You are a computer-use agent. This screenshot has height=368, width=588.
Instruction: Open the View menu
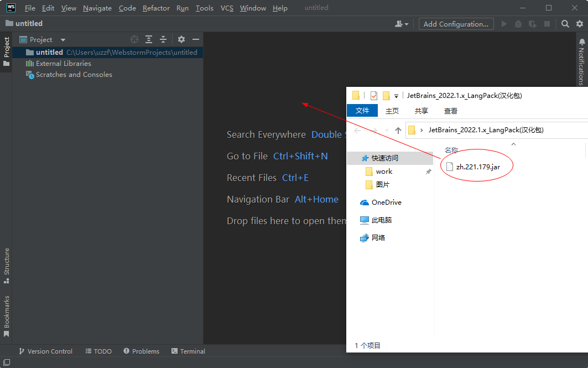point(69,8)
